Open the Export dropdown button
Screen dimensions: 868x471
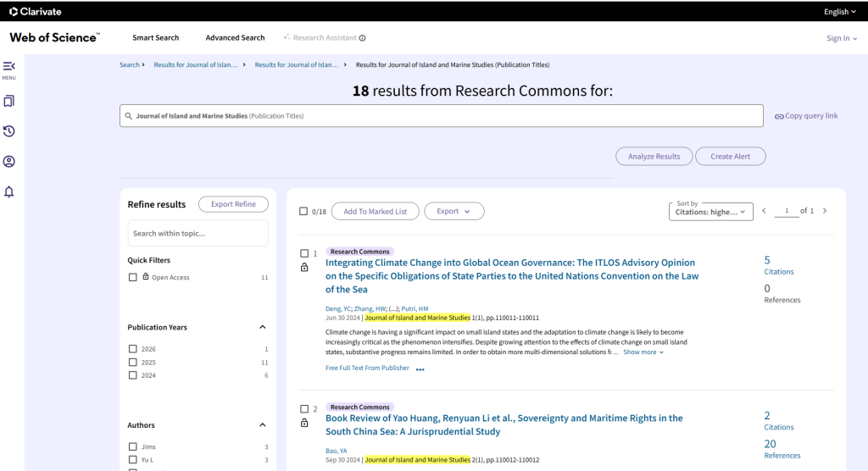[x=453, y=212]
